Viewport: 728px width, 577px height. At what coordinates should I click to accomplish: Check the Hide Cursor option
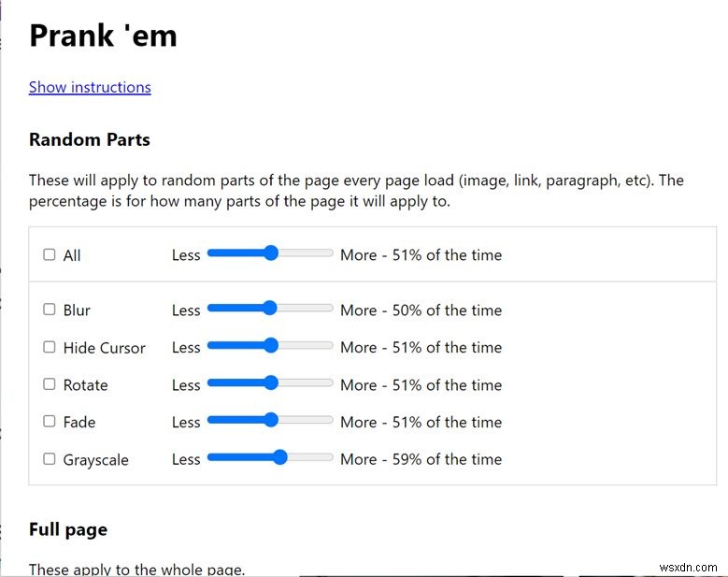click(50, 347)
